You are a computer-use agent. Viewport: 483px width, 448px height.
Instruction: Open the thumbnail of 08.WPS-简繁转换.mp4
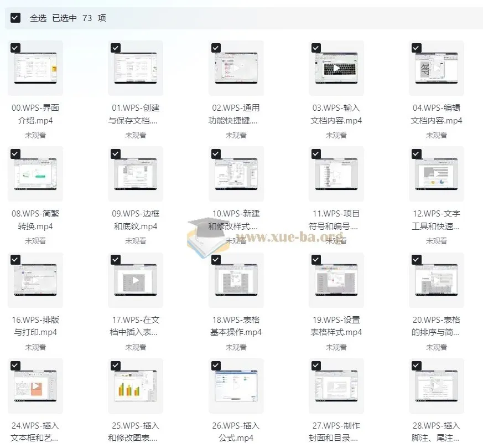[35, 173]
